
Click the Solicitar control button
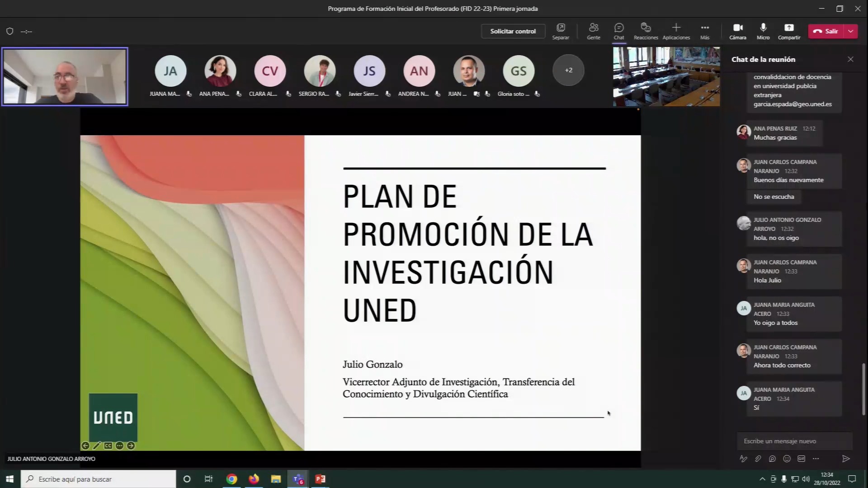[x=513, y=31]
